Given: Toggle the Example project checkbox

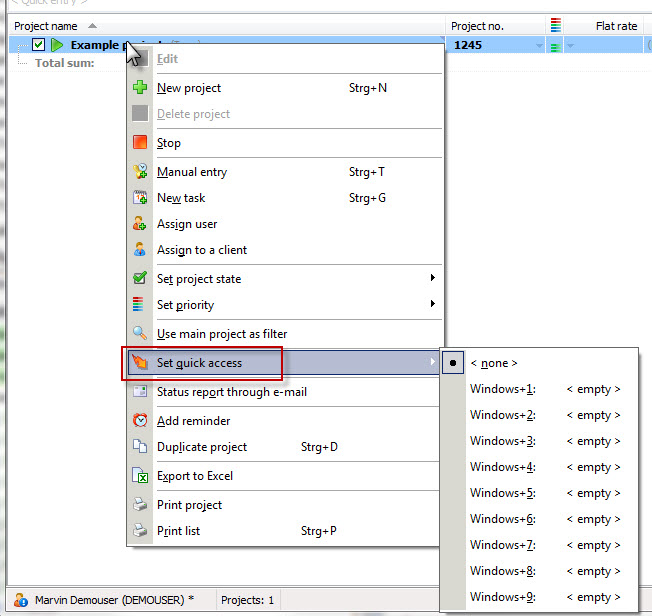Looking at the screenshot, I should [x=38, y=44].
